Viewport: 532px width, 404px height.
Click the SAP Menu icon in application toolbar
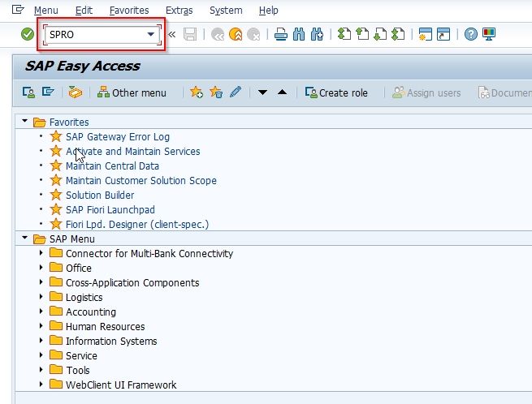pyautogui.click(x=48, y=92)
